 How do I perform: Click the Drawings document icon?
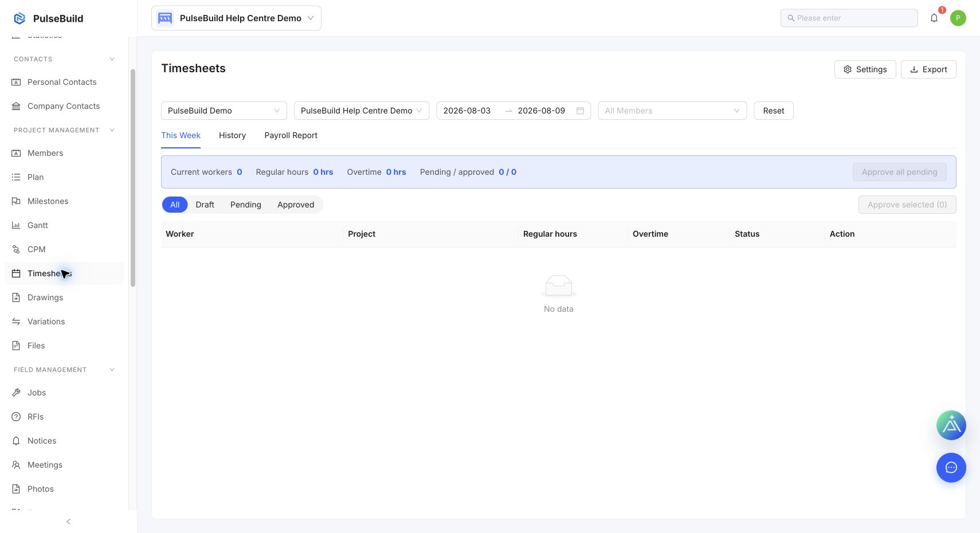pos(16,297)
